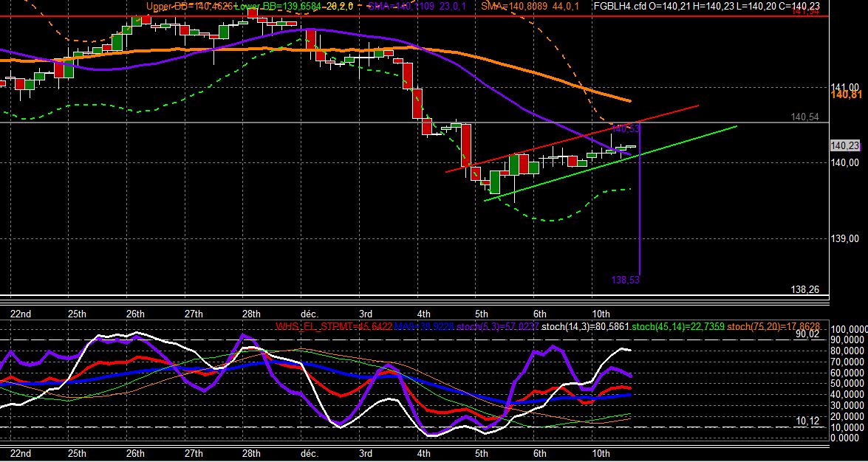Viewport: 868px width, 462px height.
Task: Click the 3rd date under the stochastic pane
Action: [x=366, y=454]
